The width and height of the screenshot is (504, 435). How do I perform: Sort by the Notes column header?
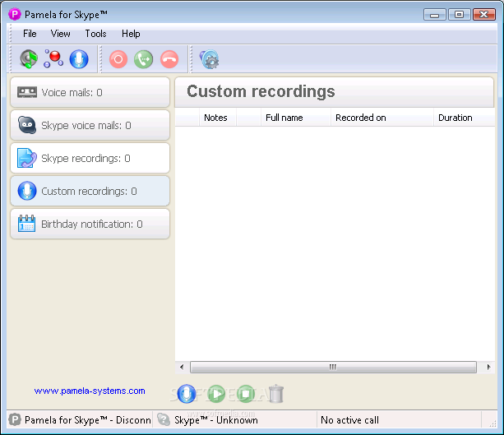[x=218, y=118]
